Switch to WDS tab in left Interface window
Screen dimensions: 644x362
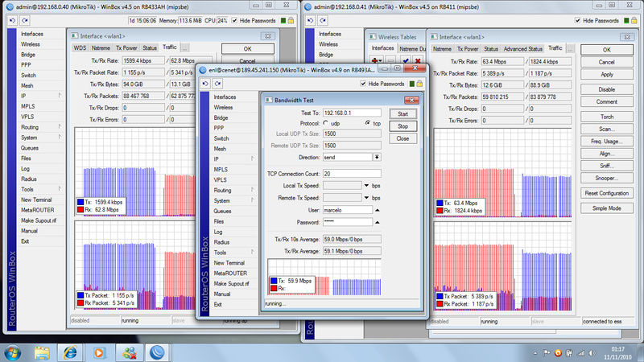click(80, 48)
